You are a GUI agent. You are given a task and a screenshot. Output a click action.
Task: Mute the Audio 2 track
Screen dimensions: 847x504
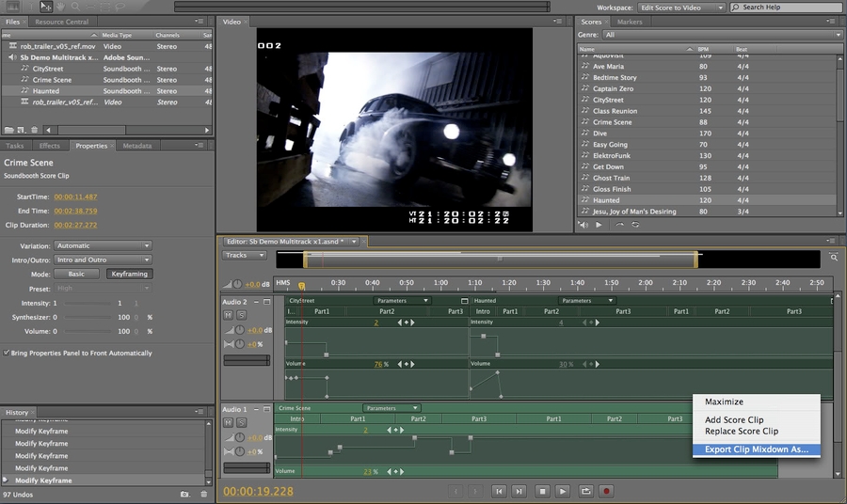228,314
